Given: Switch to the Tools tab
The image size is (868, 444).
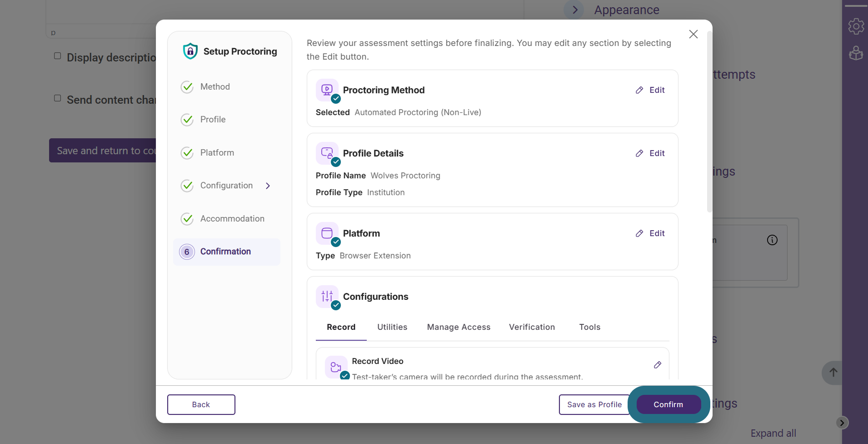Looking at the screenshot, I should (589, 327).
